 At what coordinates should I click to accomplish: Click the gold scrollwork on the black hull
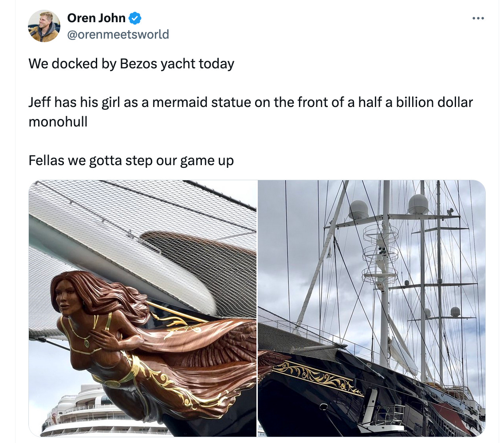(x=321, y=378)
